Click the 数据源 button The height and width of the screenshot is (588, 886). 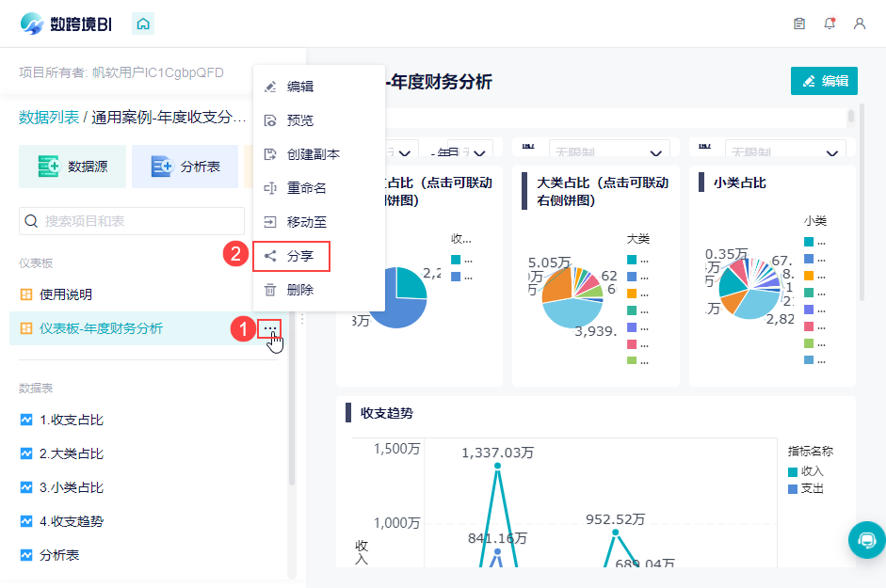(72, 167)
